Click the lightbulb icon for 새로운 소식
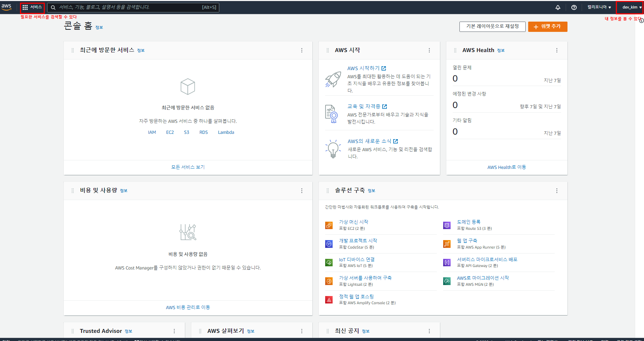 coord(333,148)
